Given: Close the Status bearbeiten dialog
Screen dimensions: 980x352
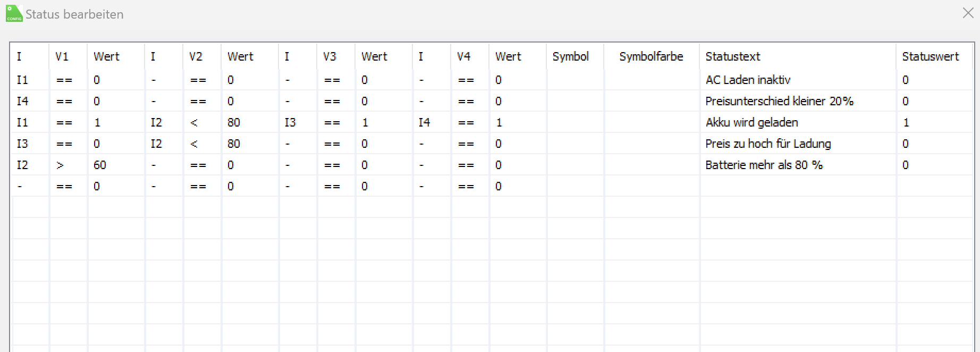Looking at the screenshot, I should 968,13.
